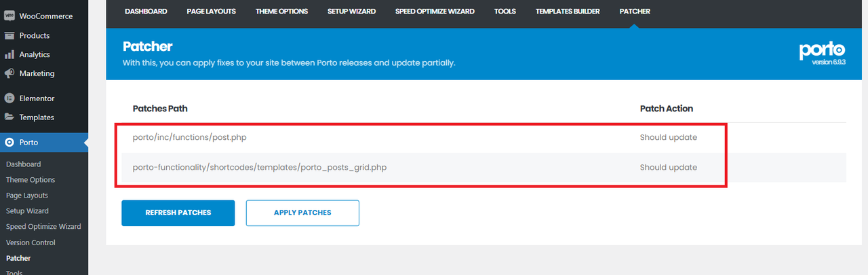Click the REFRESH PATCHES button
The width and height of the screenshot is (868, 275).
click(178, 213)
